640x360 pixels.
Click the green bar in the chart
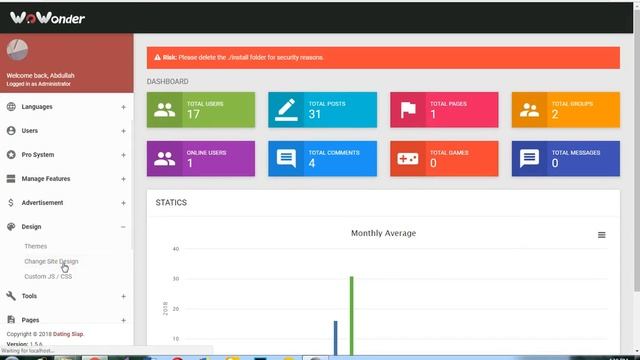point(351,316)
